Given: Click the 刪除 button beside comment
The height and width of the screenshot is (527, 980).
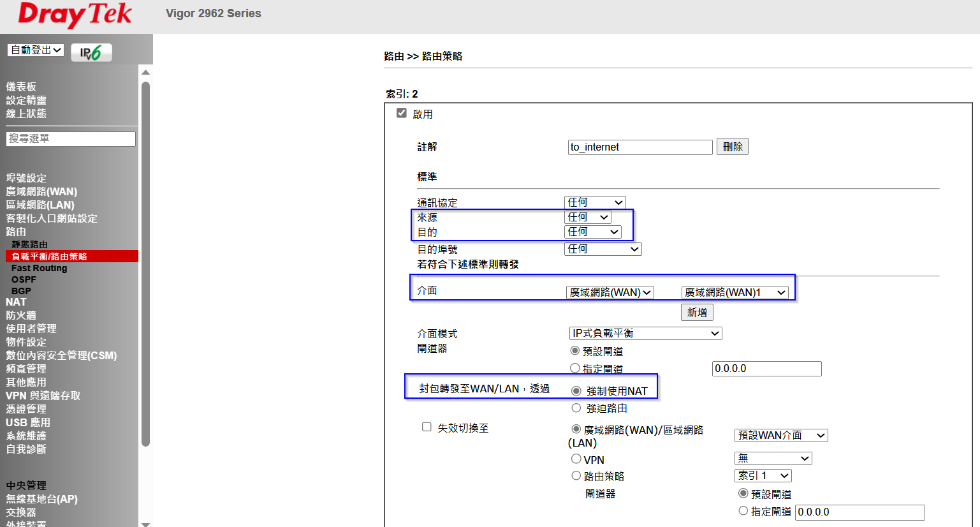Looking at the screenshot, I should click(732, 147).
